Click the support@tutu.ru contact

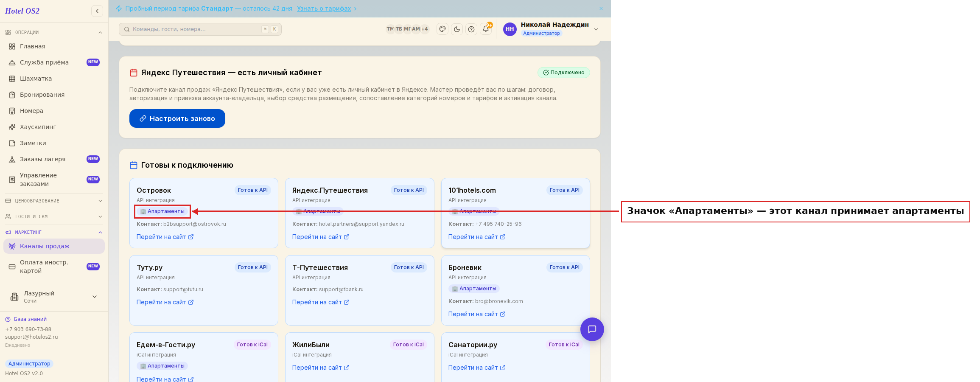point(183,289)
